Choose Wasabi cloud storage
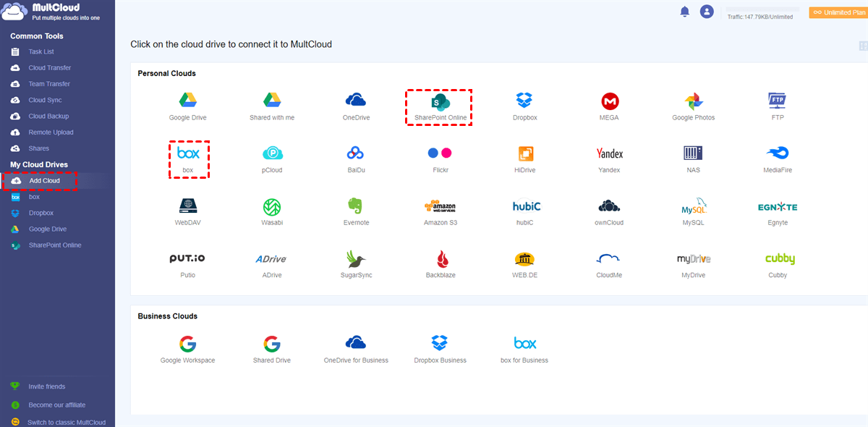 point(272,213)
